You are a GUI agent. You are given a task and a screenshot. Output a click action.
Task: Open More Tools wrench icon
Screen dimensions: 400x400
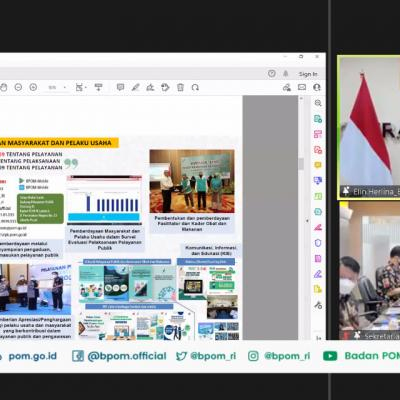point(318,305)
